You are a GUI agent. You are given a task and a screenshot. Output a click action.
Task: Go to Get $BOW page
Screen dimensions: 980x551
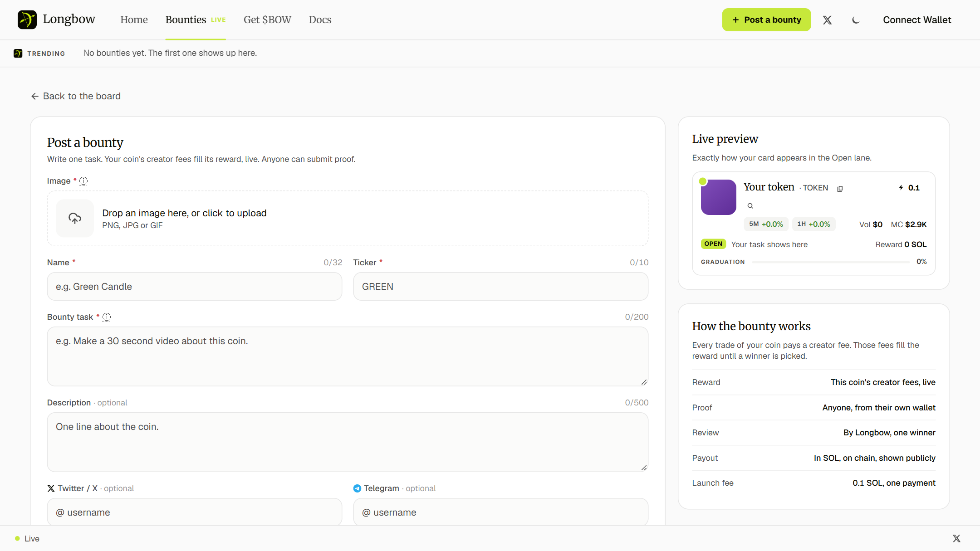click(x=267, y=20)
